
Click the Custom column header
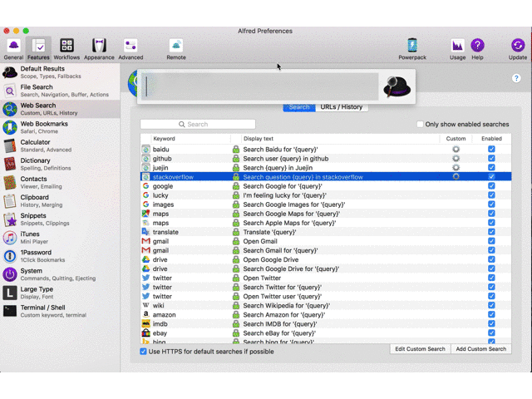click(x=456, y=139)
